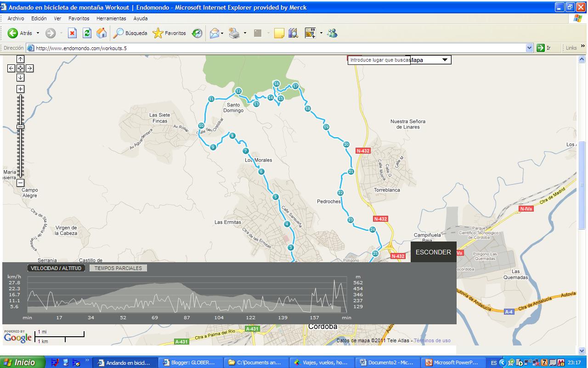The height and width of the screenshot is (368, 588).
Task: Switch to Viajes, vuelos taskbar window
Action: click(x=322, y=362)
